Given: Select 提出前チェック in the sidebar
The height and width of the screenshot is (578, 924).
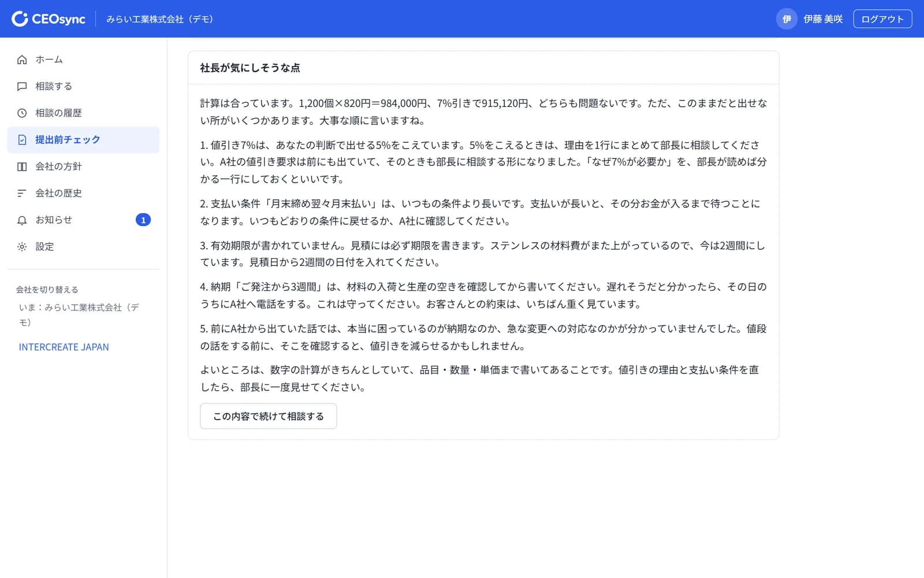Looking at the screenshot, I should pos(83,140).
